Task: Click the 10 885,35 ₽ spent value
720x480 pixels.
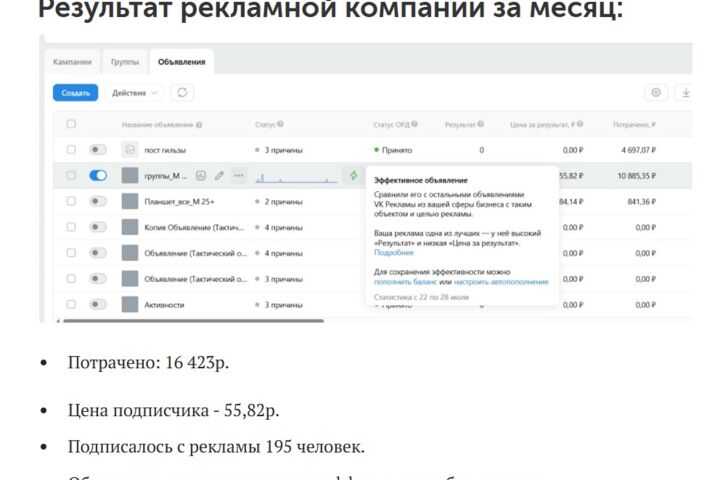Action: pos(636,176)
